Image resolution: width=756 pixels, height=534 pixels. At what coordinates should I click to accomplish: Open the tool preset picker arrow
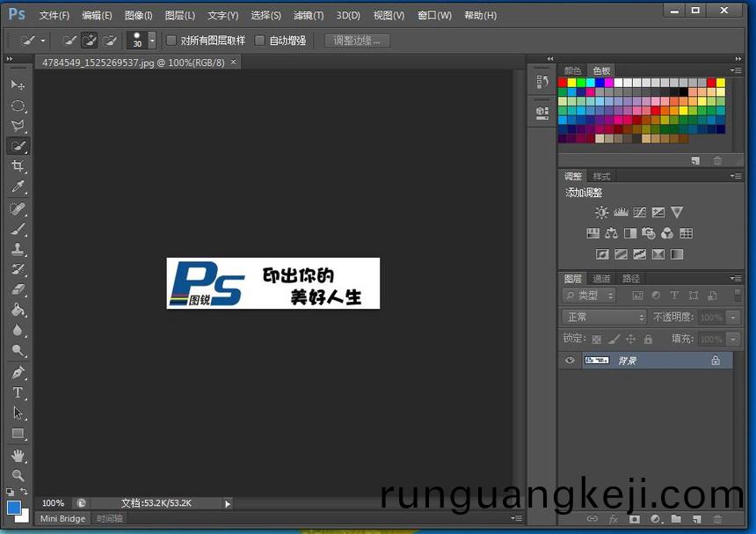pos(43,40)
